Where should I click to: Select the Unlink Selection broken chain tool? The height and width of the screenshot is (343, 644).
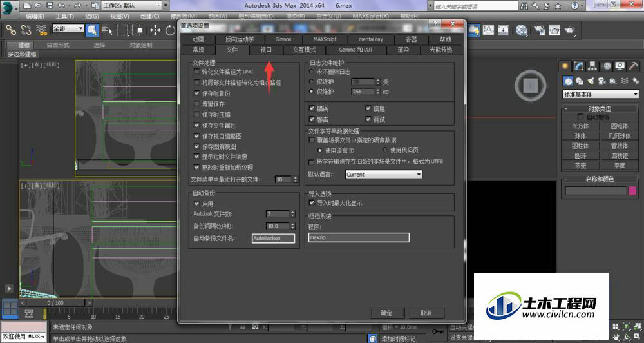click(x=26, y=30)
